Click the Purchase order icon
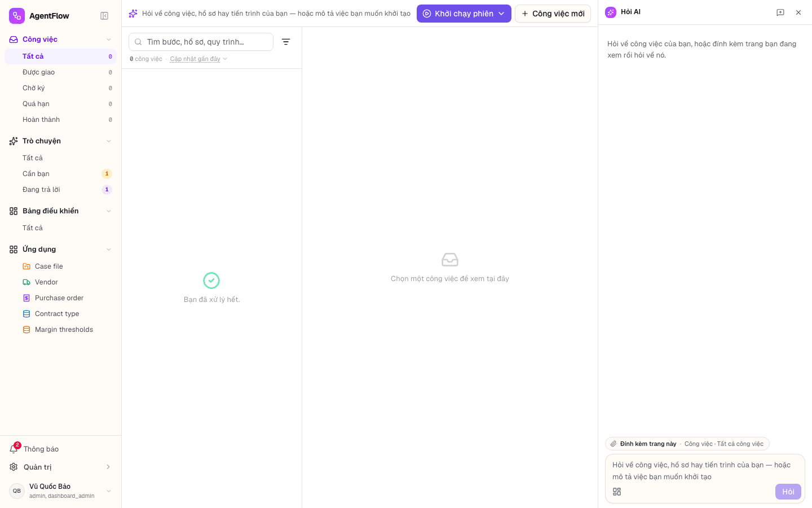 click(27, 298)
